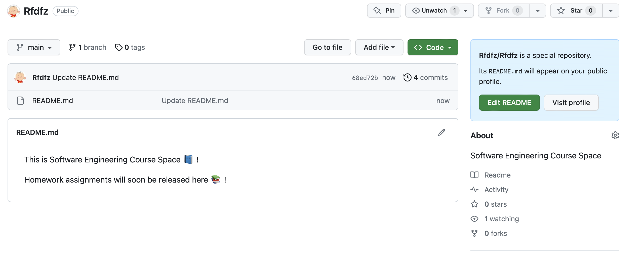
Task: Open the dropdown arrow next to Fork
Action: pos(538,11)
